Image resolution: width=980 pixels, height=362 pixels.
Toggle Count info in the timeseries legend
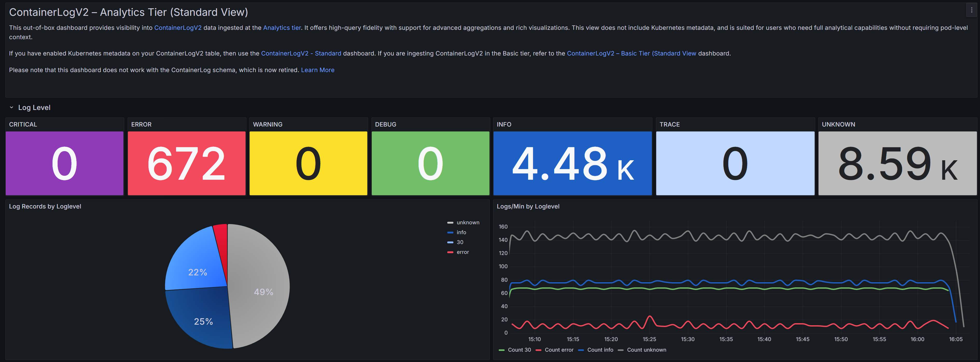point(600,350)
